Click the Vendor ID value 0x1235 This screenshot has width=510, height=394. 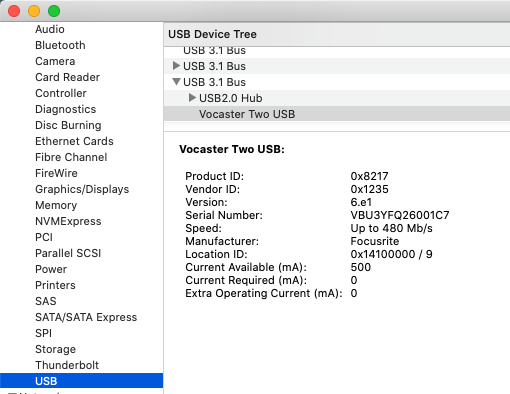tap(369, 189)
